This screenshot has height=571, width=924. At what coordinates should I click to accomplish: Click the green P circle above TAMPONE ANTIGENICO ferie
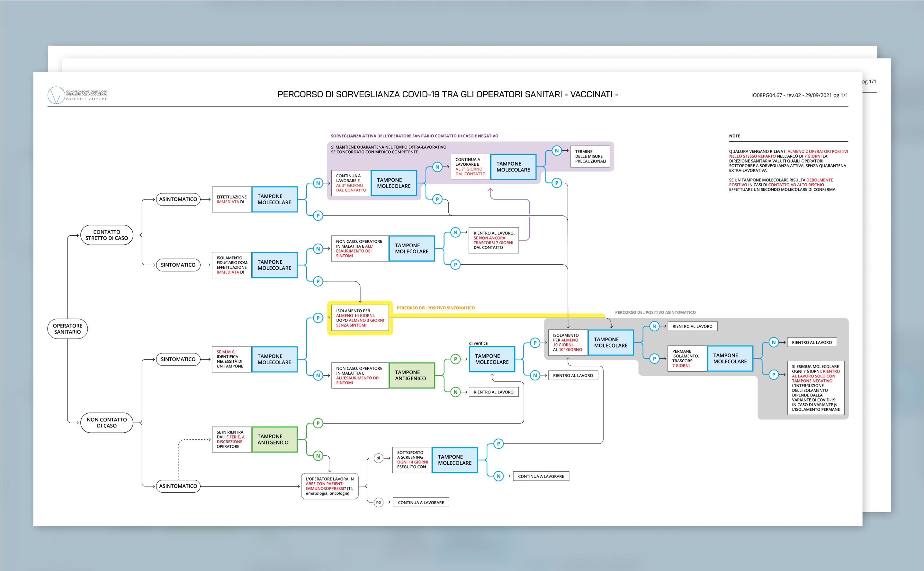pos(318,423)
